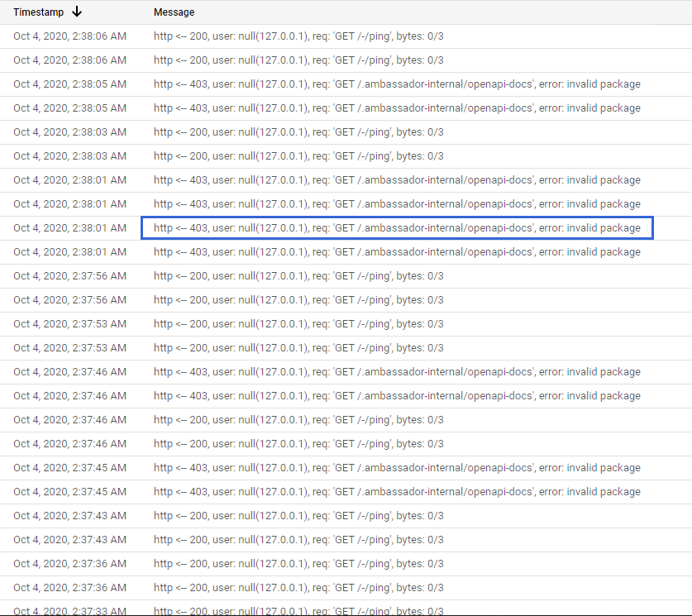Open the topmost 2:38:01 AM 403 error message
This screenshot has width=692, height=616.
[397, 180]
